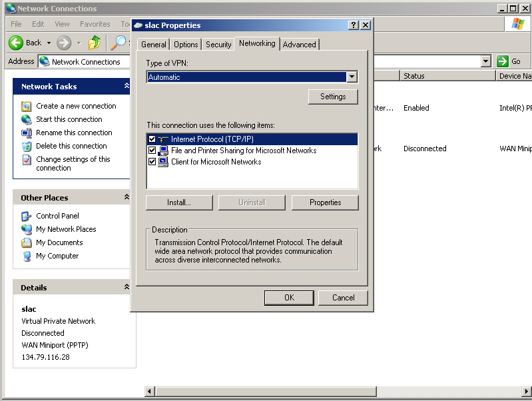Click the horizontal scrollbar thumb
The width and height of the screenshot is (532, 401).
pos(266,392)
